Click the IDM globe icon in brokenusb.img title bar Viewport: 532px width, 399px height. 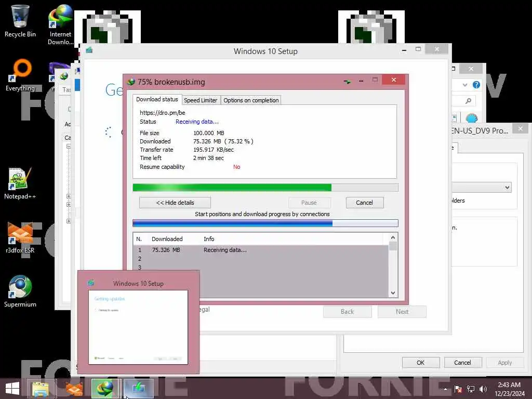pos(130,82)
